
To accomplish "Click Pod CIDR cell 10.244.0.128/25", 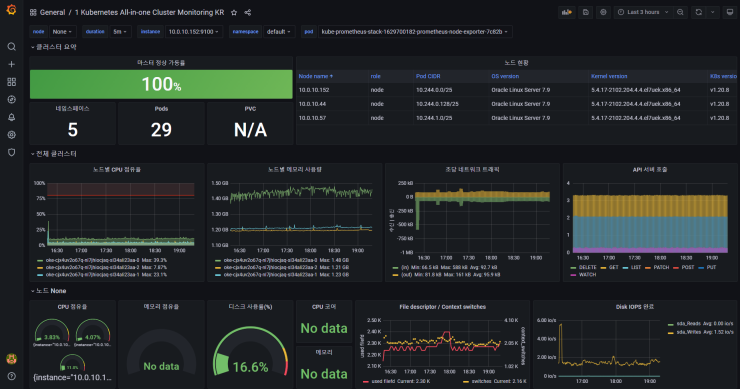I will pyautogui.click(x=437, y=104).
